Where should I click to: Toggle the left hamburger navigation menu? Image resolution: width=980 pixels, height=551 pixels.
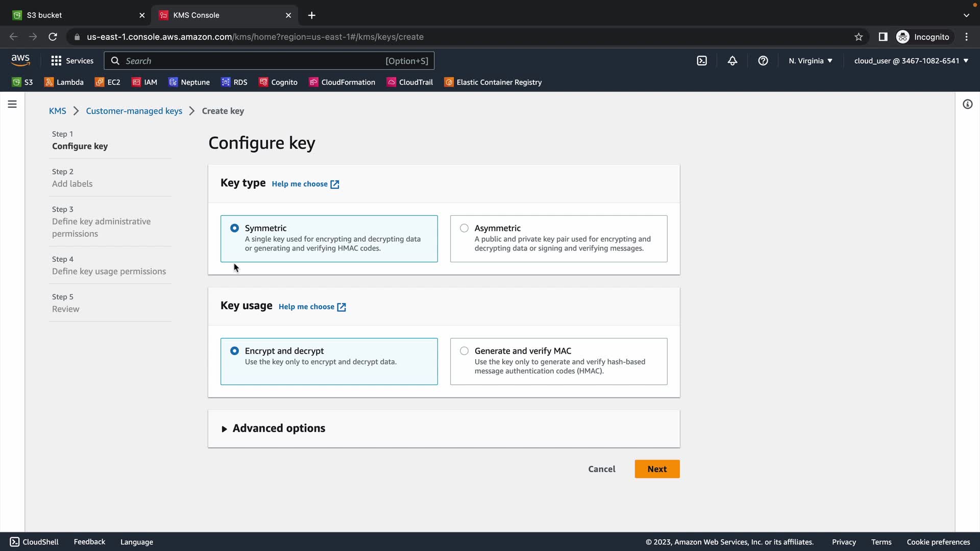point(12,104)
